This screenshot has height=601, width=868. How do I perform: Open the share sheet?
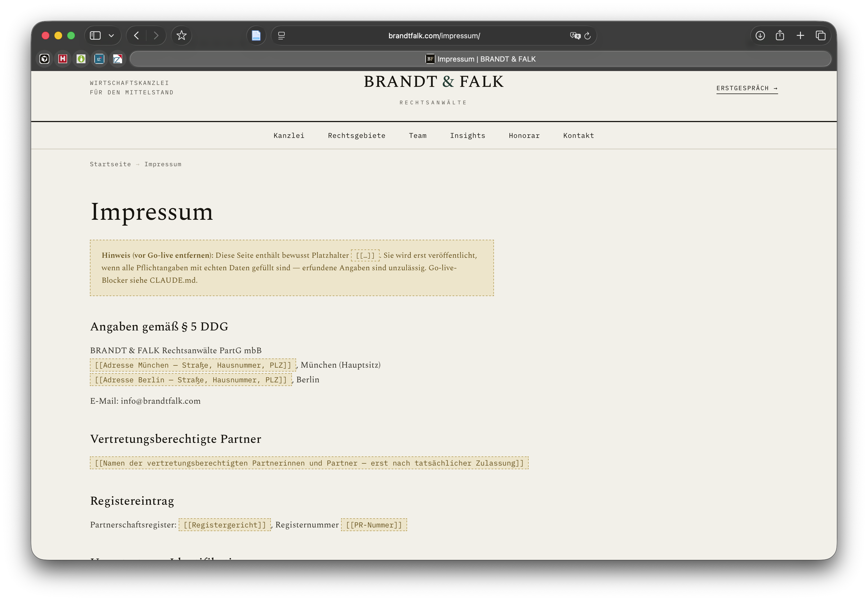click(780, 35)
